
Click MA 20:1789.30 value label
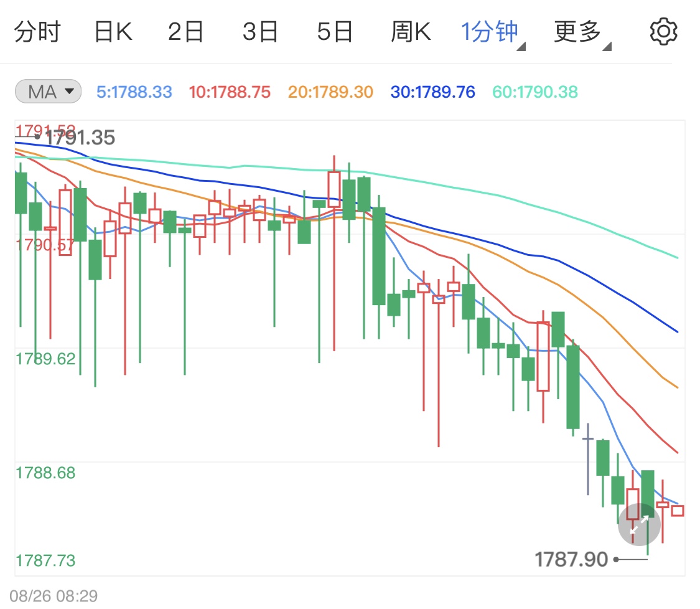[330, 92]
